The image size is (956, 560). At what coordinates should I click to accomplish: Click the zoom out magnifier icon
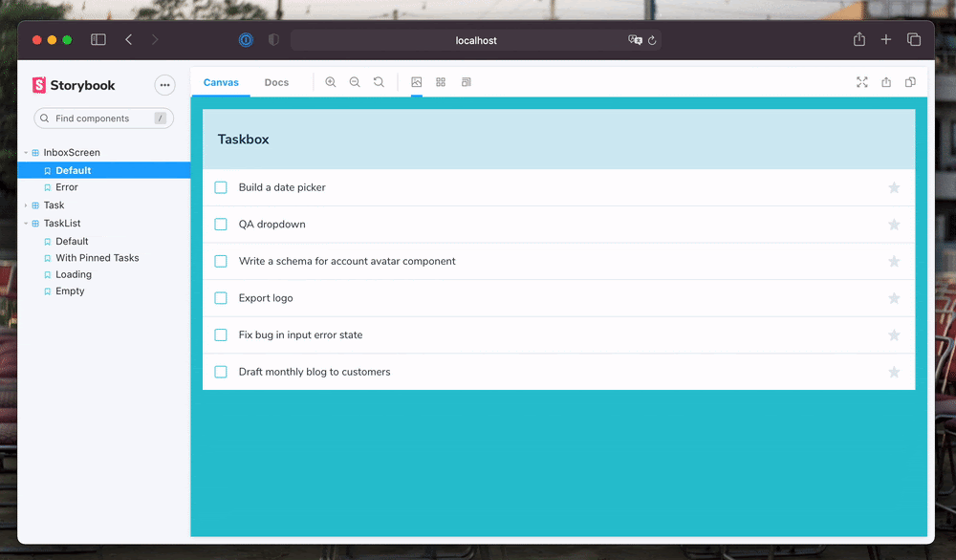[355, 82]
